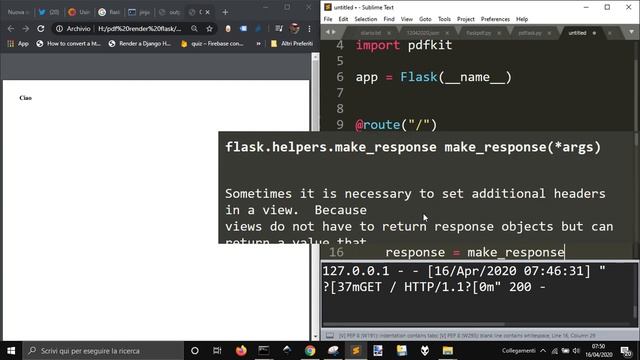Open the notification center

coord(625,351)
